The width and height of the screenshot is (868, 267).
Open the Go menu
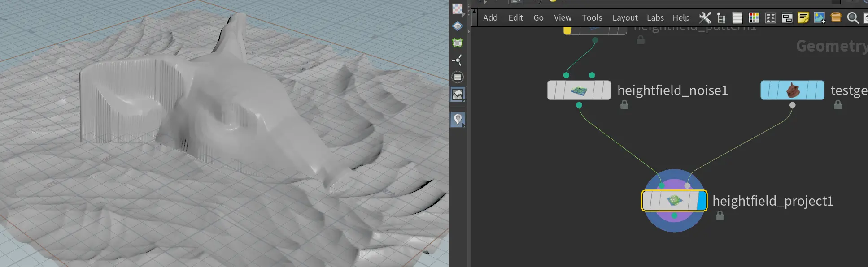coord(538,17)
